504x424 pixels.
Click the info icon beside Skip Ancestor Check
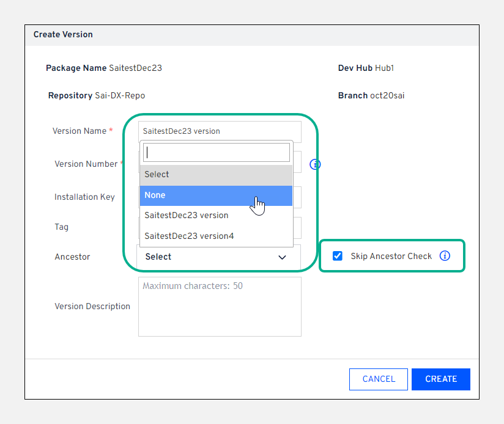tap(445, 256)
